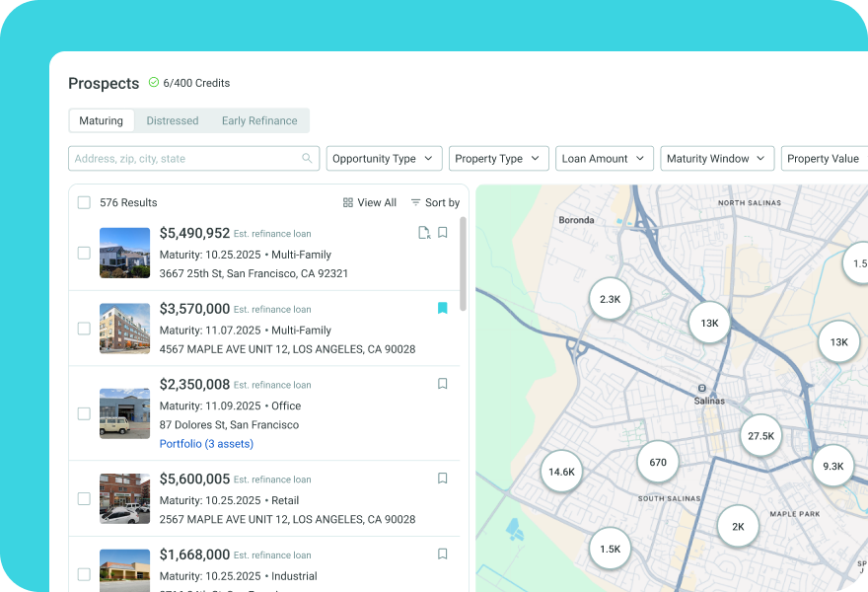Click the 2K map cluster

tap(738, 527)
